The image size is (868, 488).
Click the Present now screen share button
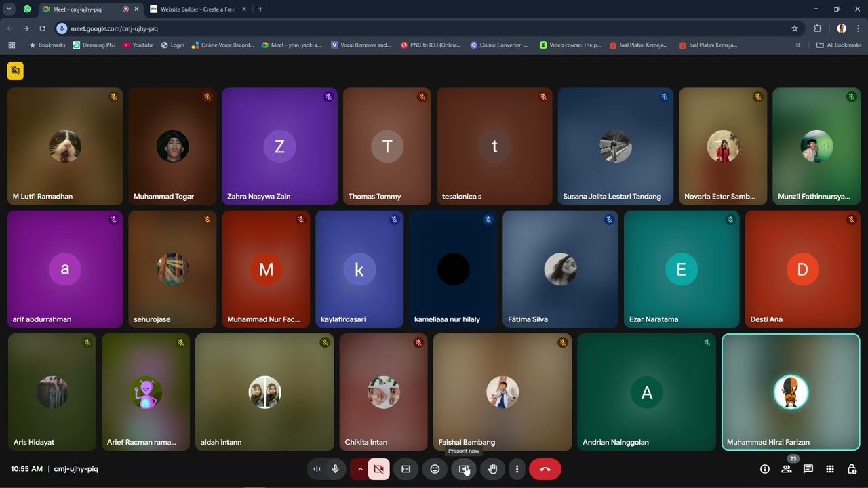tap(464, 469)
